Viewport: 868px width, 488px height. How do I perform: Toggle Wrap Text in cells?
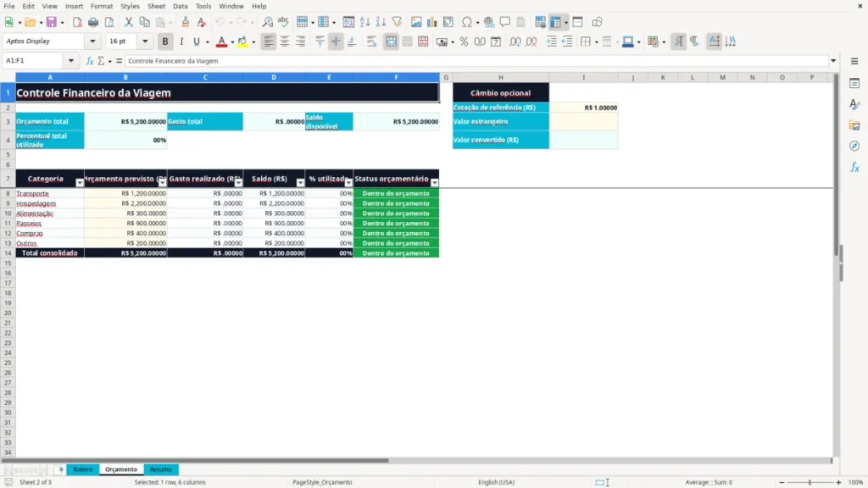371,42
